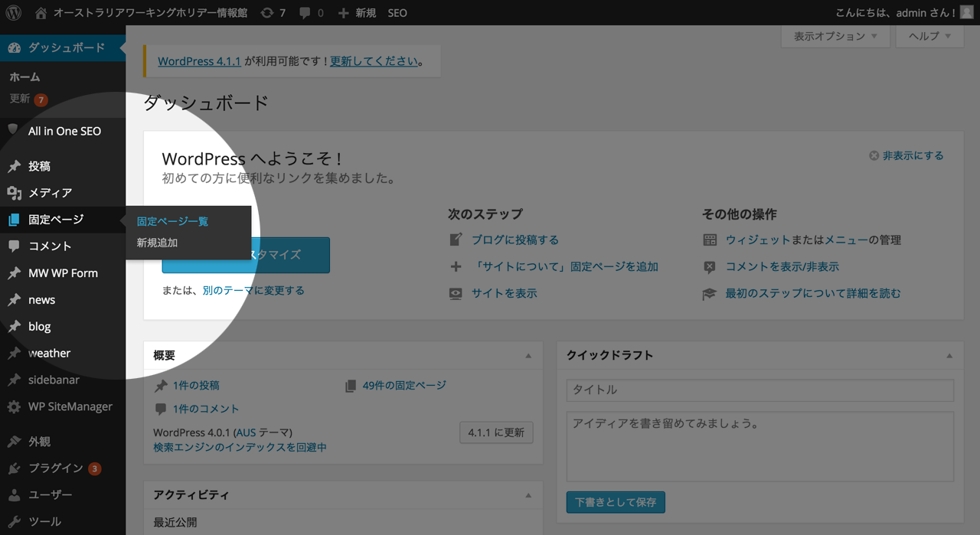
Task: Dismiss welcome panel with 非表示にする
Action: click(906, 155)
